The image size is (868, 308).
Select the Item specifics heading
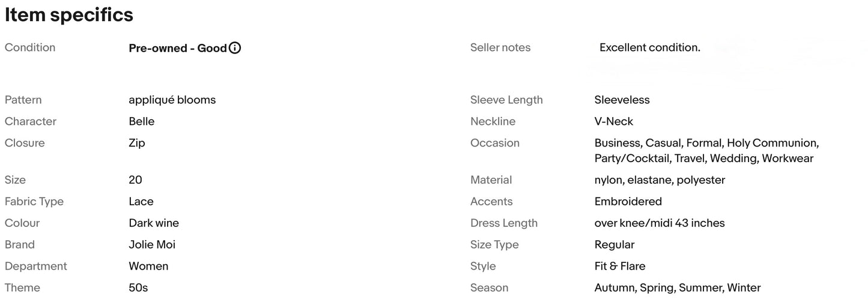[69, 14]
